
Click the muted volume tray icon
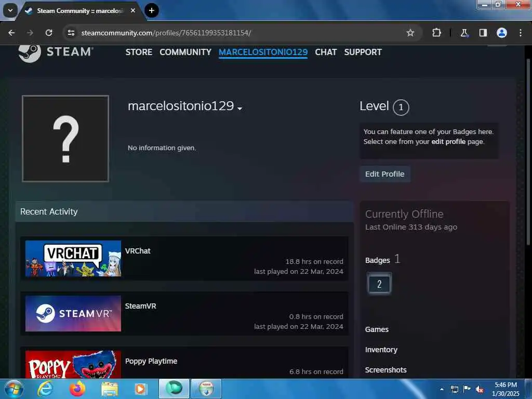(x=480, y=390)
